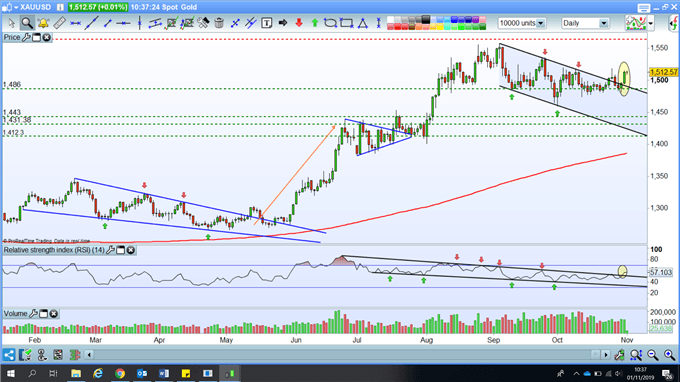Pick the black color swatch
This screenshot has height=382, width=680.
426,20
